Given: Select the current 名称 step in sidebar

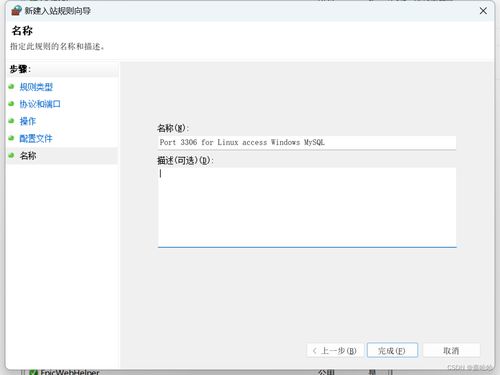Looking at the screenshot, I should click(x=62, y=156).
